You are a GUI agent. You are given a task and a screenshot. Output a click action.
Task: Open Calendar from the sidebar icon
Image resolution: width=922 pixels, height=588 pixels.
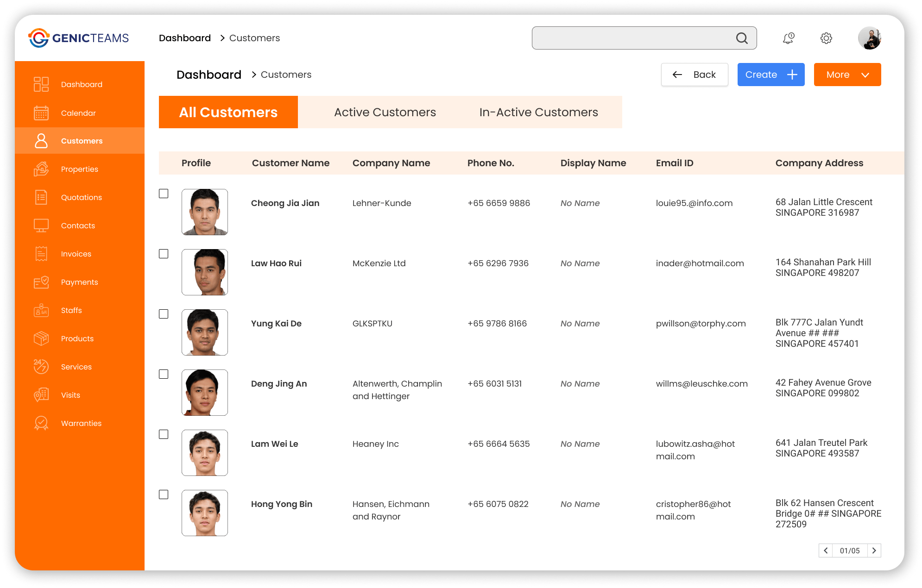click(41, 113)
